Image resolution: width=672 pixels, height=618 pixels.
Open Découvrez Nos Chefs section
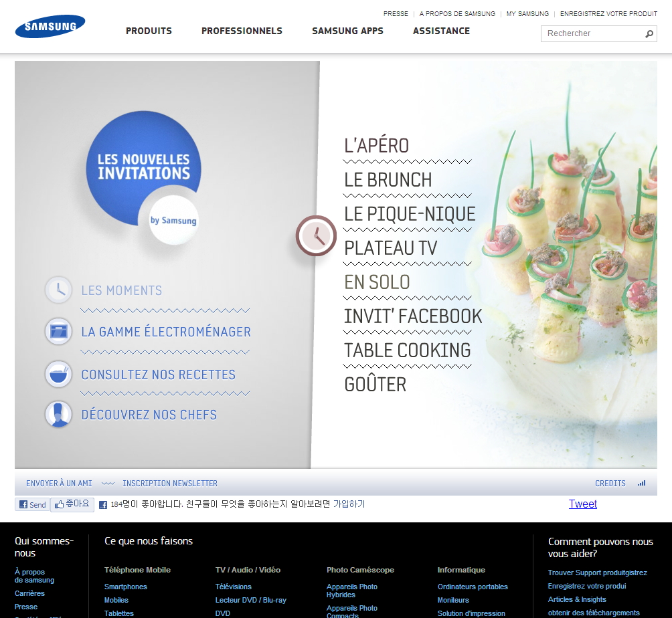(149, 415)
